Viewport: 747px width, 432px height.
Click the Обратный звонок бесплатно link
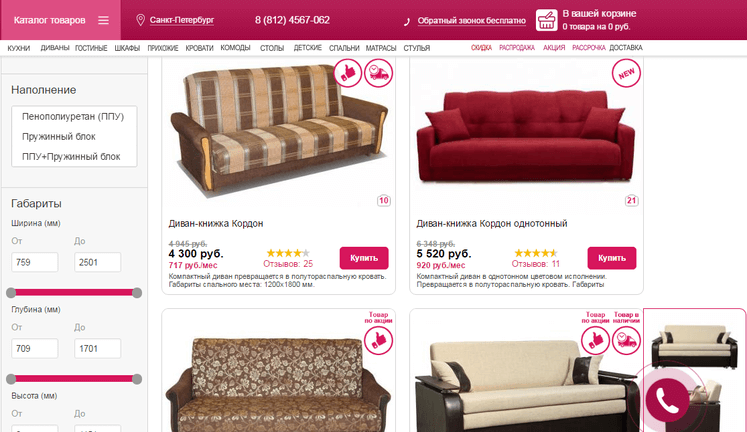[x=472, y=21]
